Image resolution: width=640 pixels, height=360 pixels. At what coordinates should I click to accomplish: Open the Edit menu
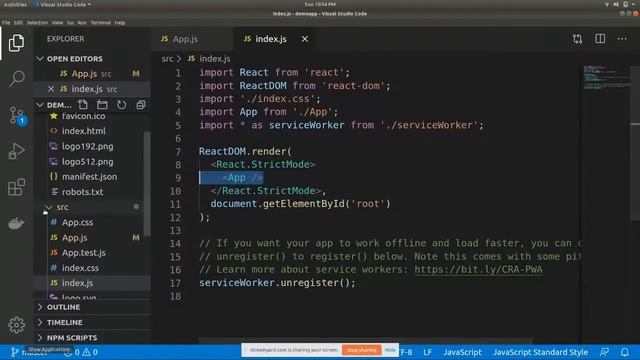(x=18, y=22)
